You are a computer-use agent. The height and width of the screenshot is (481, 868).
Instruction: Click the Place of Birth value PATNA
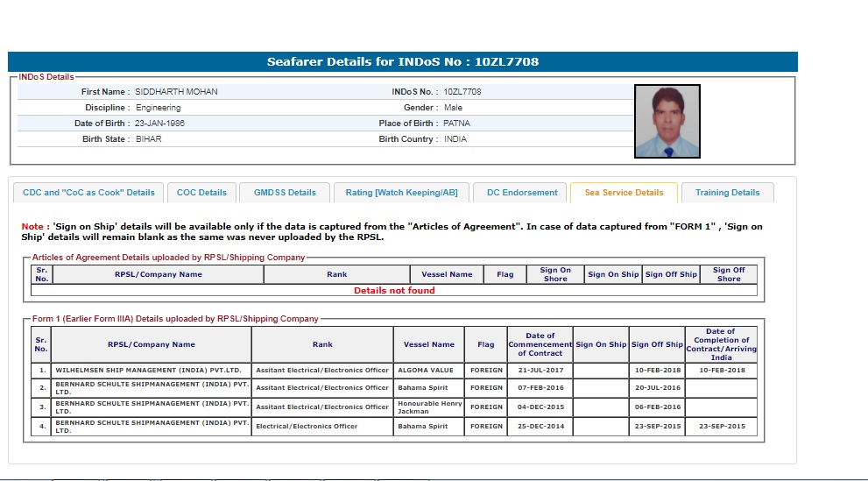coord(456,124)
